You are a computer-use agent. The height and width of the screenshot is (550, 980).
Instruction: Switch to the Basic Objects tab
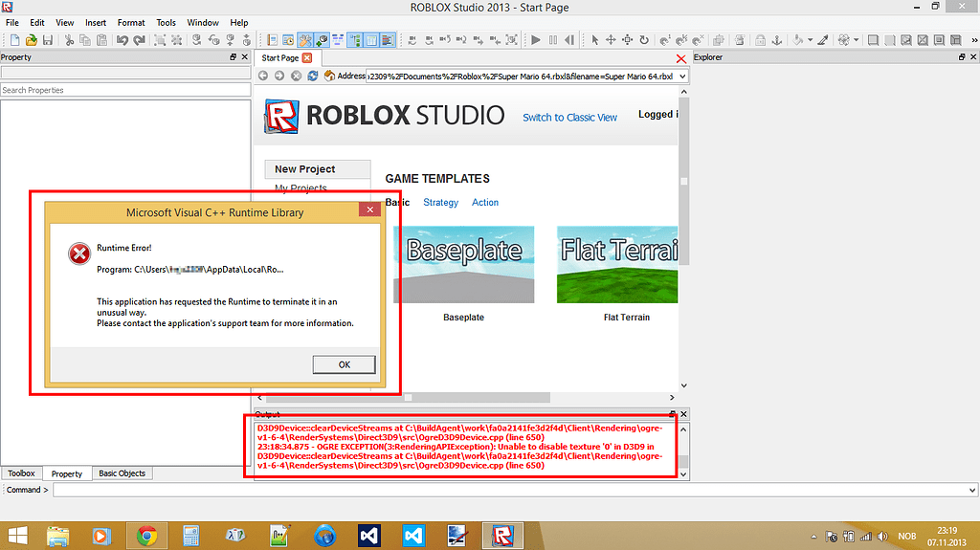122,473
